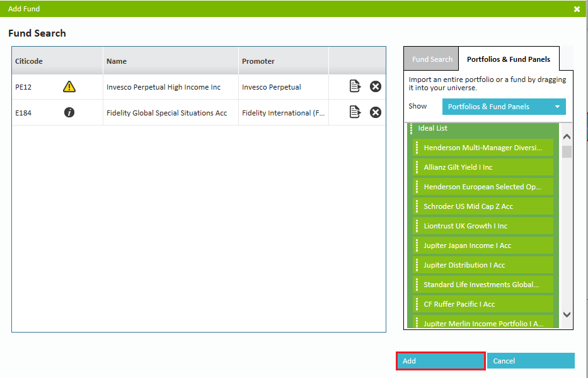Select the Portfolios & Fund Panels tab
This screenshot has height=378, width=588.
point(509,59)
